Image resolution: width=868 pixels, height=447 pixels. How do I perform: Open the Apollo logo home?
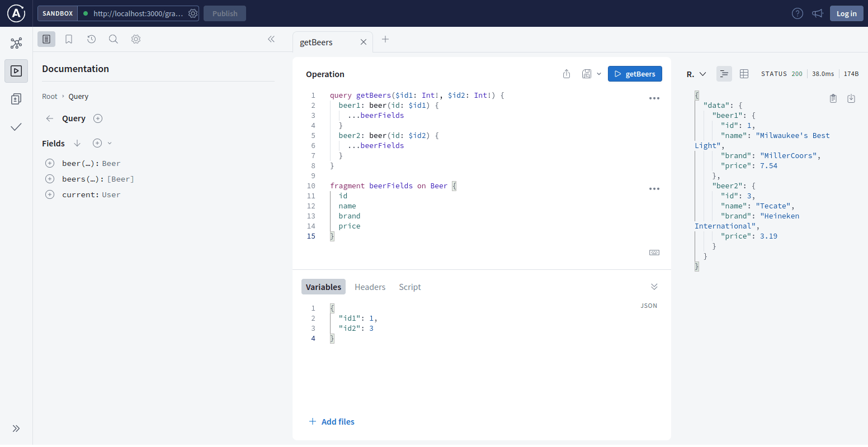click(x=16, y=13)
